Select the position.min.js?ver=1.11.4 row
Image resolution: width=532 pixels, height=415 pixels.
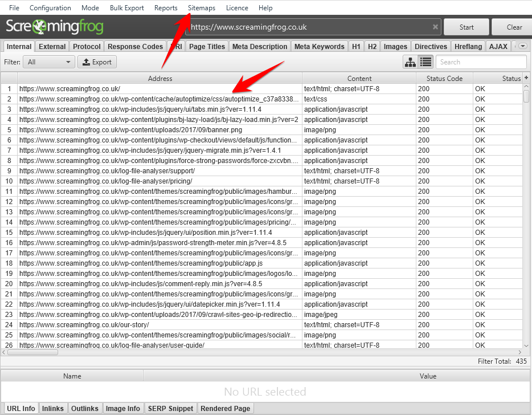point(261,232)
